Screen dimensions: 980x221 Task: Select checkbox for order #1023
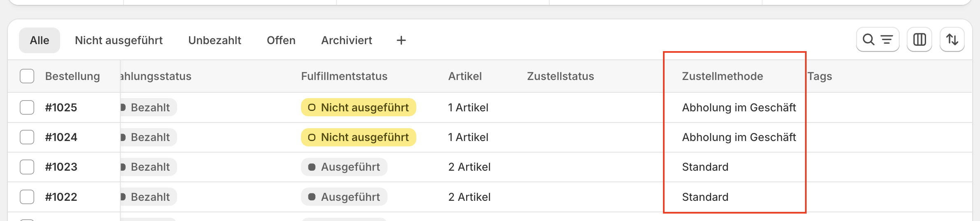(x=27, y=167)
